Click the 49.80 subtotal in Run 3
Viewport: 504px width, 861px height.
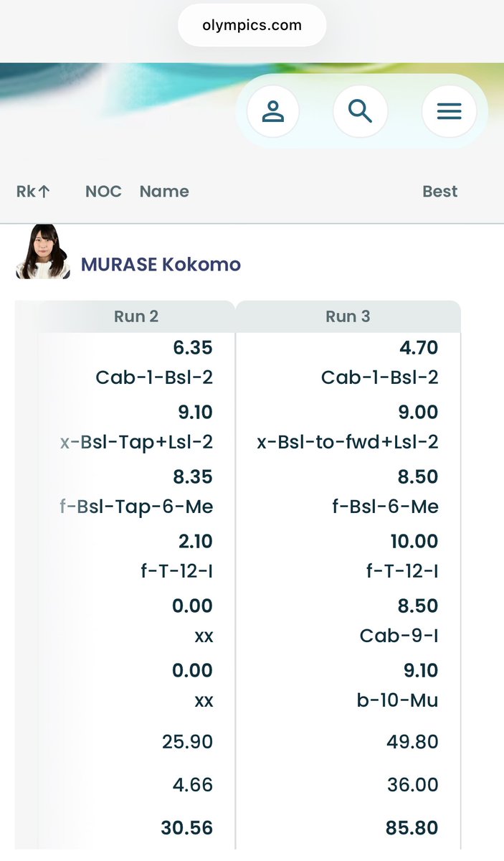[x=412, y=742]
